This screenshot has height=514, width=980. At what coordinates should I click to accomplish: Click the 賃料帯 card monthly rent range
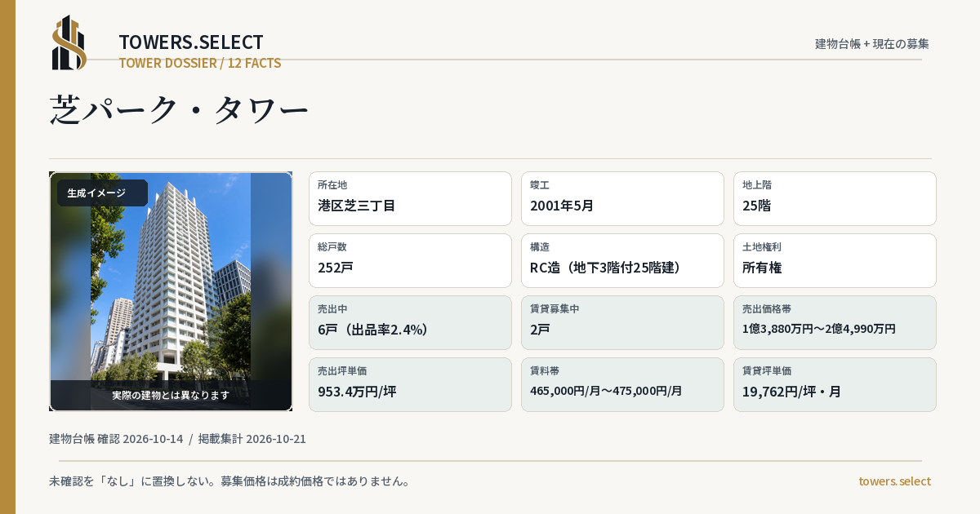point(622,384)
